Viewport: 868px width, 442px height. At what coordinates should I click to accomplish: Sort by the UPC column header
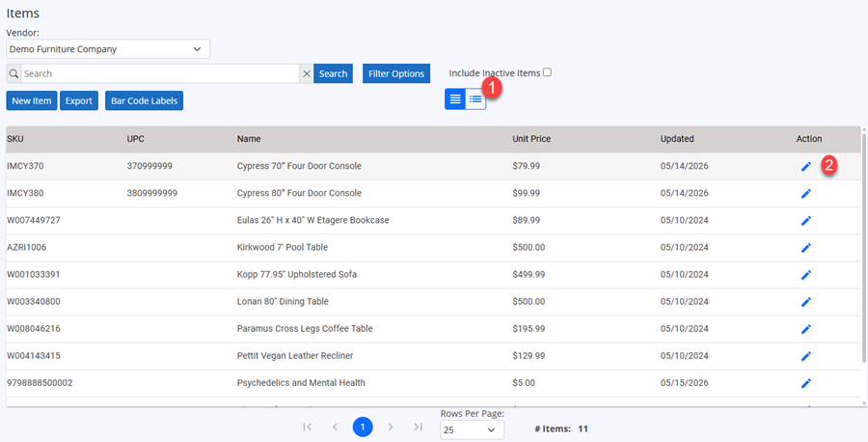tap(136, 139)
